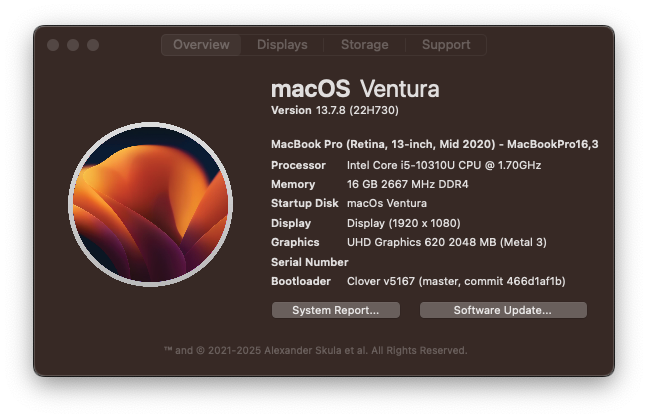The width and height of the screenshot is (648, 418).
Task: Switch to the Overview tab
Action: coord(201,45)
